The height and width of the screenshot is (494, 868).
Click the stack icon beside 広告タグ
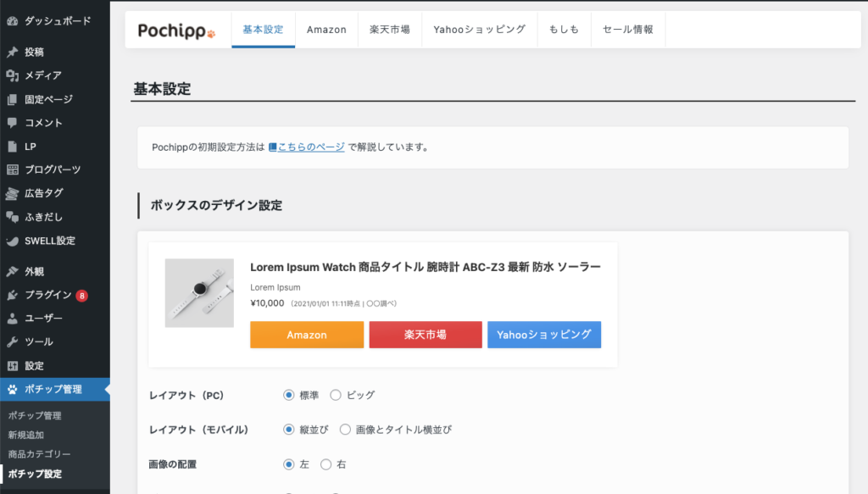[12, 193]
